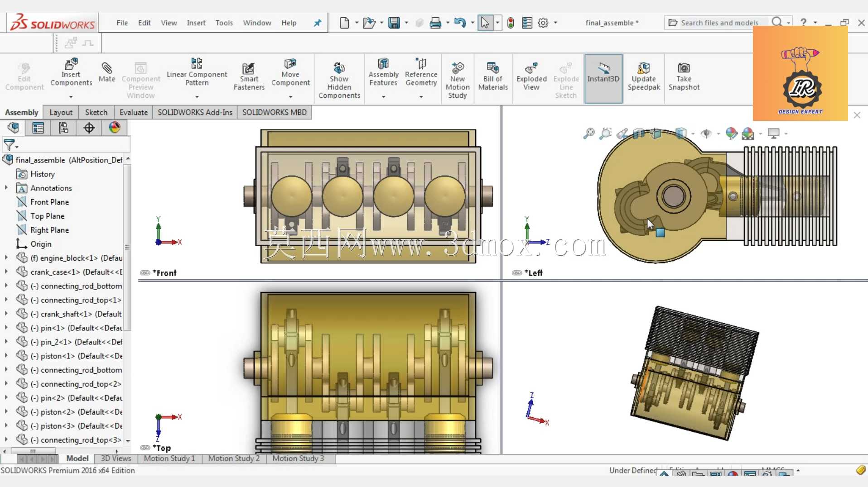Select Origin in the feature tree
This screenshot has width=868, height=487.
[41, 244]
